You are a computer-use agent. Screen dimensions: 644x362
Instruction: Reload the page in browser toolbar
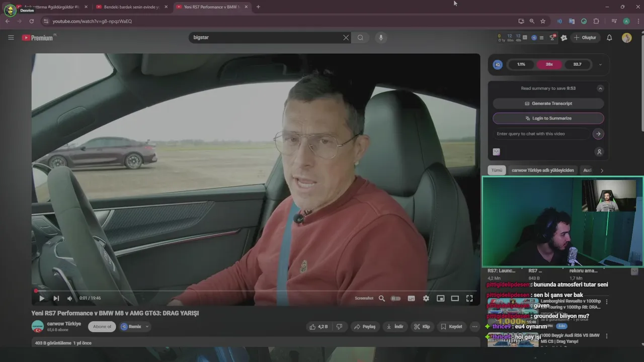(x=31, y=21)
